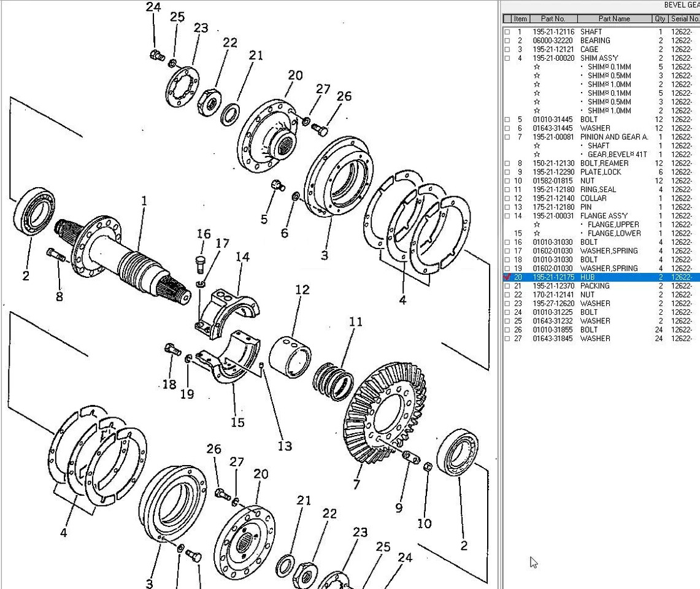The width and height of the screenshot is (700, 589).
Task: Select callout number 9 under the lock plate
Action: (399, 507)
